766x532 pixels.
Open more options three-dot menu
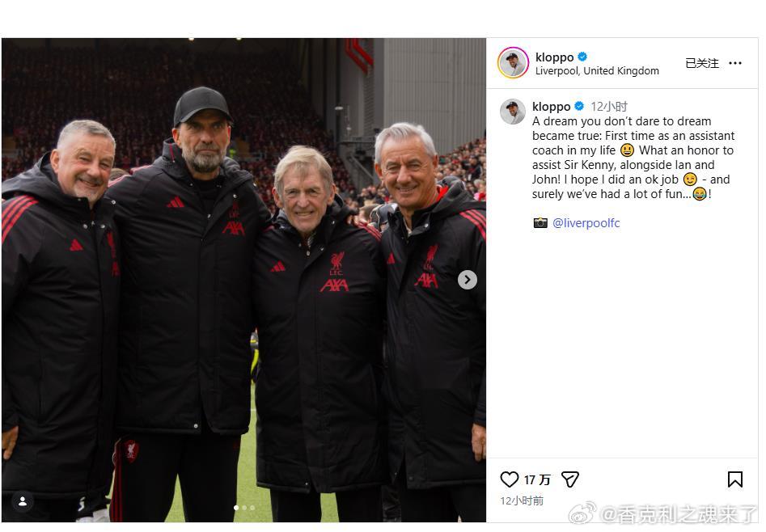[x=734, y=63]
